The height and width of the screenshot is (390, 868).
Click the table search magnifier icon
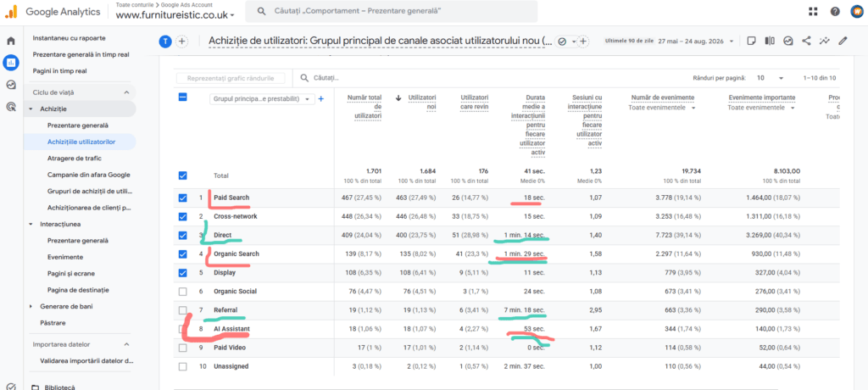click(304, 79)
